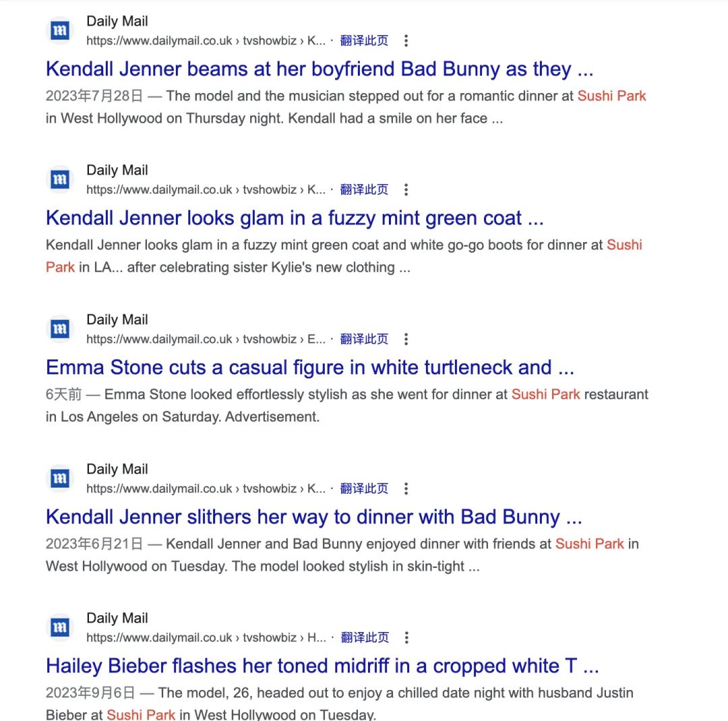Open 'Hailey Bieber flashes her toned midriff' headline
This screenshot has width=728, height=721.
322,666
